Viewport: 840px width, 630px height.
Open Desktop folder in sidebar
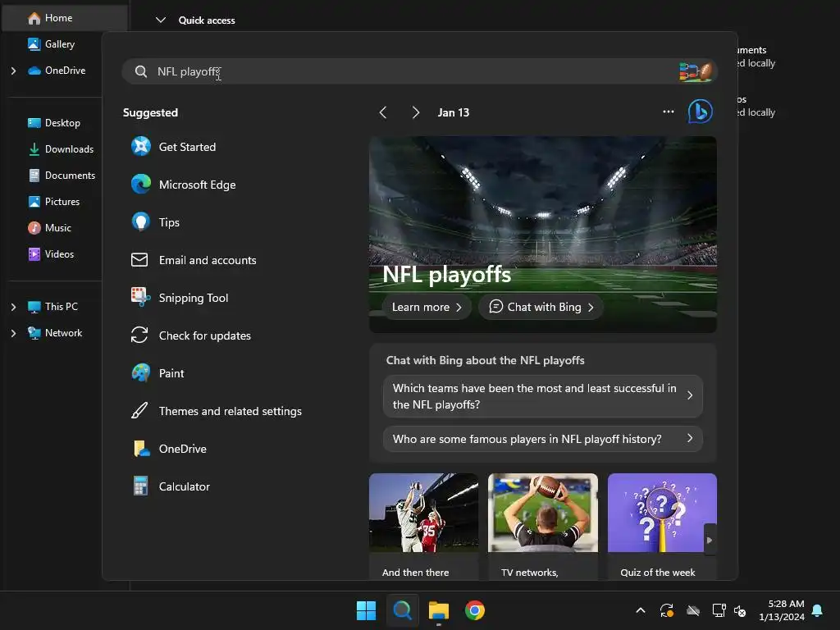53,123
